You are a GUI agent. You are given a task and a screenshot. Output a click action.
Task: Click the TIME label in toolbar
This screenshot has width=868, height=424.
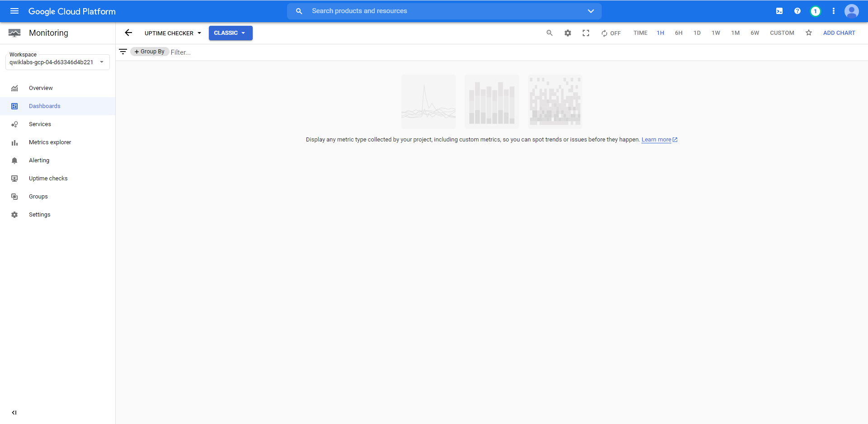coord(640,33)
